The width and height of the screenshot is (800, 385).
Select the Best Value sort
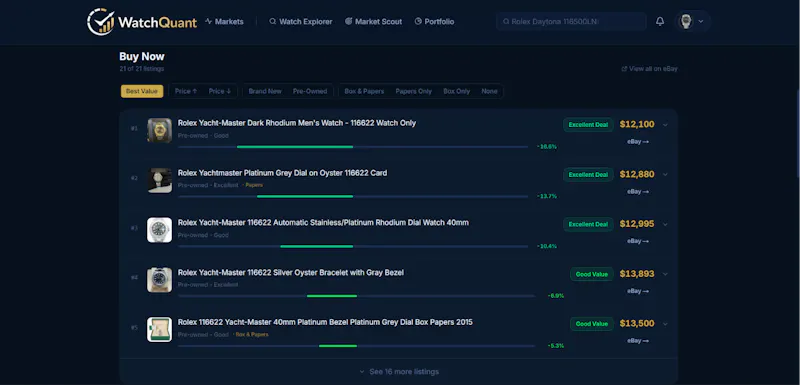tap(142, 91)
